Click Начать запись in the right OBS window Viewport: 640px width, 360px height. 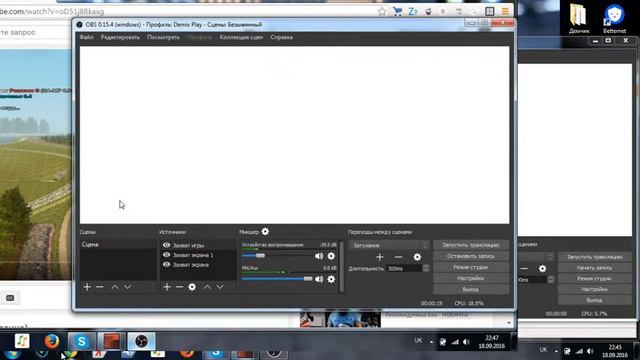(x=595, y=268)
